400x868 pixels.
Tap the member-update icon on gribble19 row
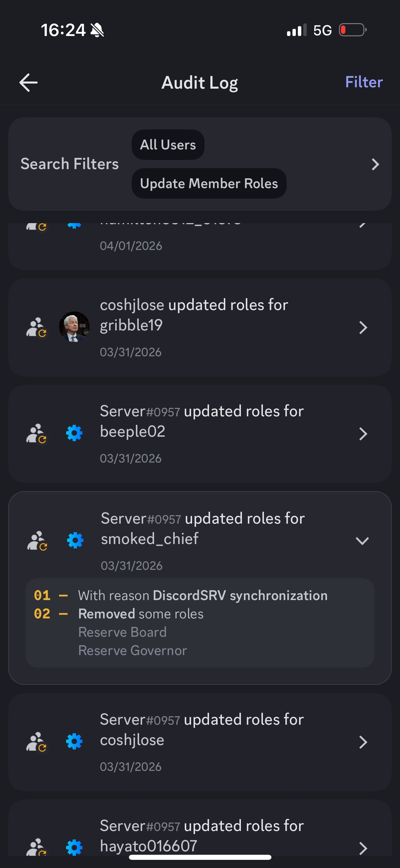coord(36,327)
